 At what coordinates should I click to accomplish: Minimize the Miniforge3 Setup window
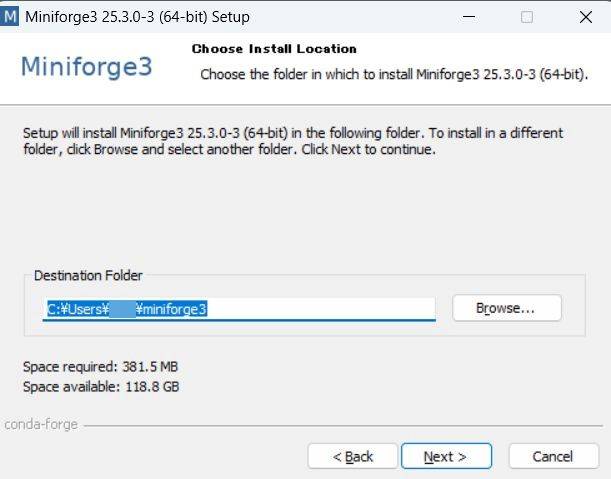coord(469,17)
